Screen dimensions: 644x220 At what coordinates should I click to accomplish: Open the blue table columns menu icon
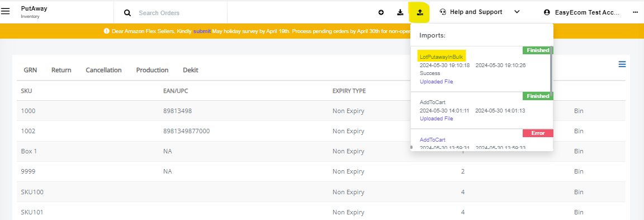(622, 64)
